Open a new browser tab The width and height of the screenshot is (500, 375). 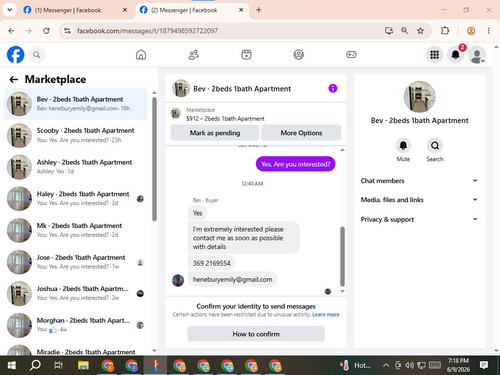(x=259, y=10)
